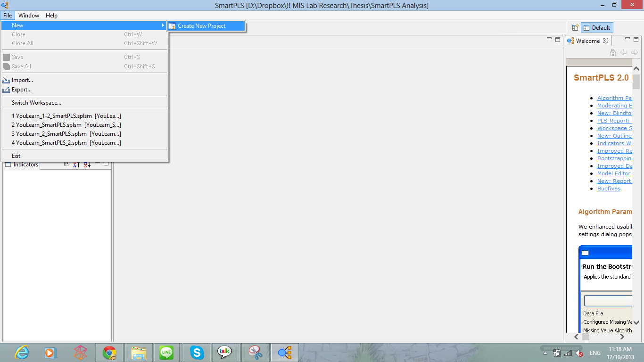Open LINE from the taskbar
Viewport: 644px width, 362px height.
point(166,353)
